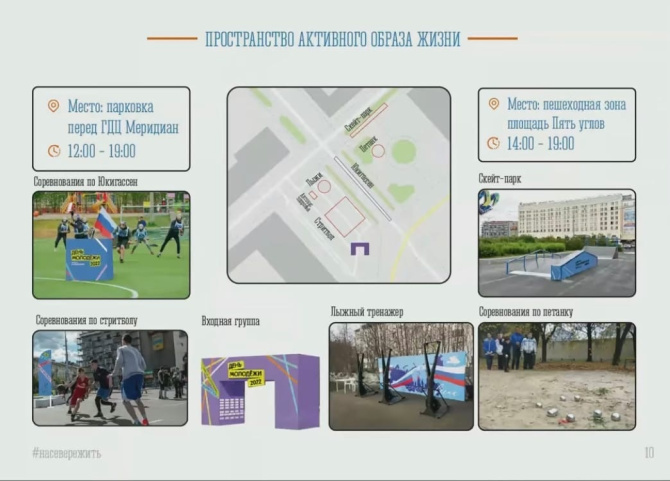
Task: Click the slide title "Пространство активного образа жизни"
Action: (x=332, y=40)
